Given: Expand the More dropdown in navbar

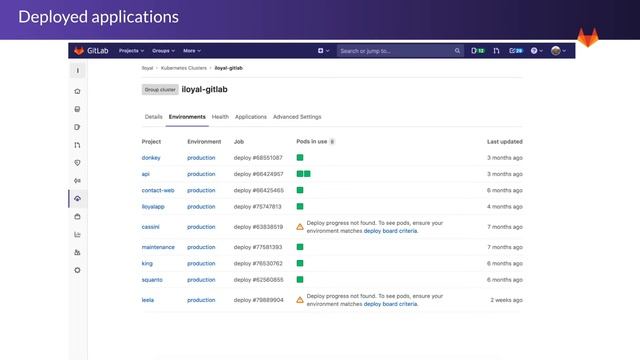Looking at the screenshot, I should pyautogui.click(x=192, y=51).
